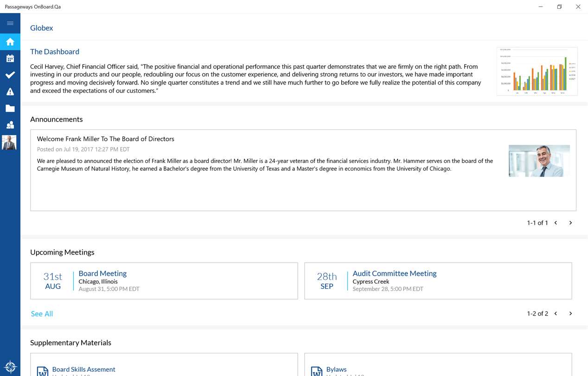Show next page of upcoming meetings
588x376 pixels.
tap(570, 314)
